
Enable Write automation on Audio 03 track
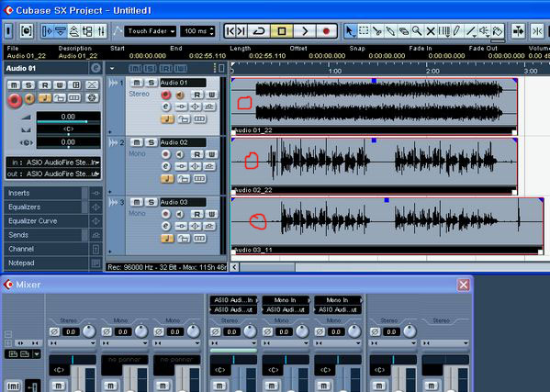pos(211,214)
